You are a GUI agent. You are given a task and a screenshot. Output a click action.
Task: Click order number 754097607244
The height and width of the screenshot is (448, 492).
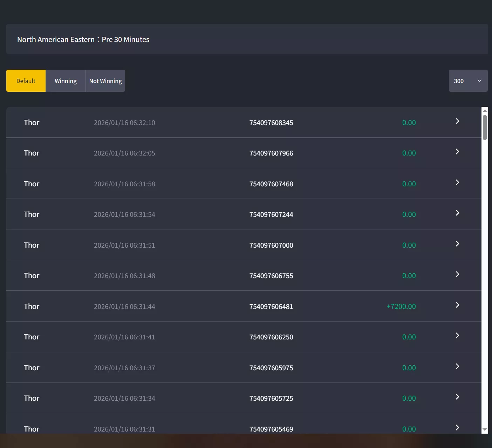271,215
